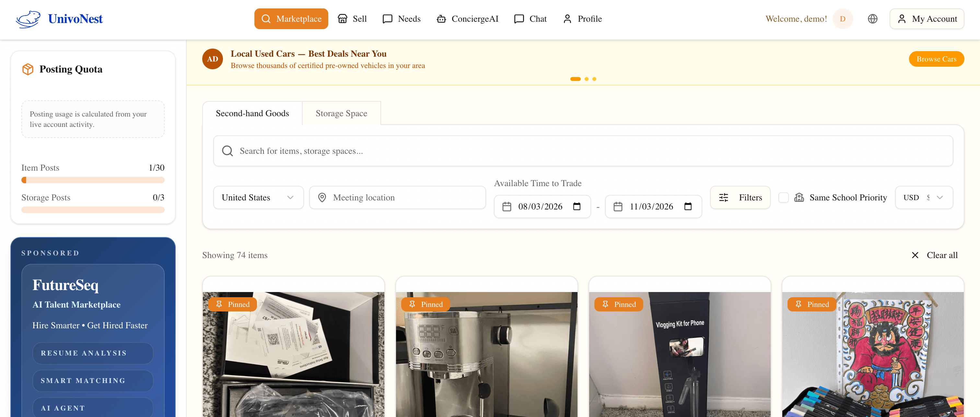The image size is (980, 417).
Task: Open the Filters button
Action: pyautogui.click(x=740, y=197)
